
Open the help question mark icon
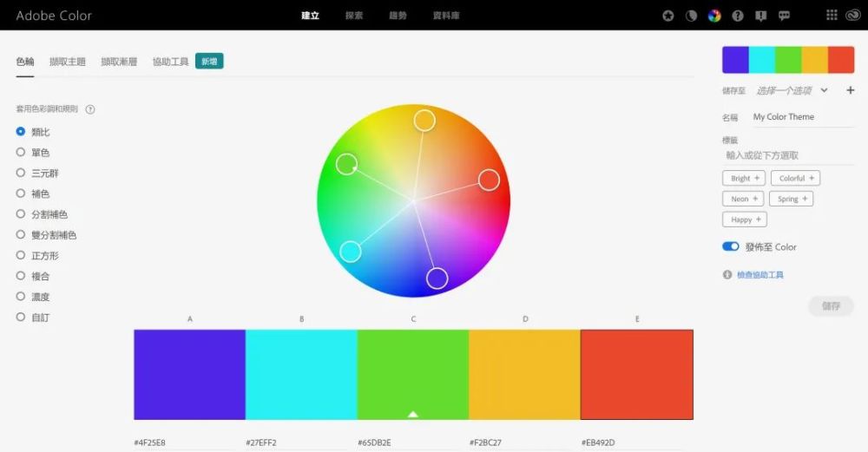pyautogui.click(x=737, y=16)
